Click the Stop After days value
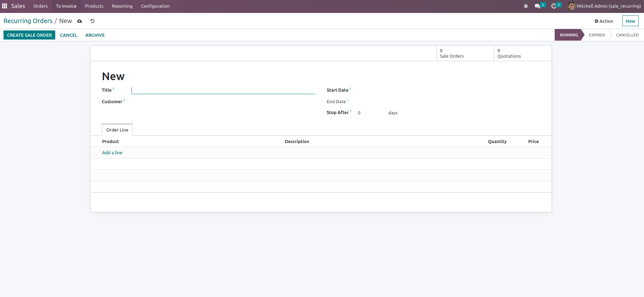 pyautogui.click(x=371, y=113)
